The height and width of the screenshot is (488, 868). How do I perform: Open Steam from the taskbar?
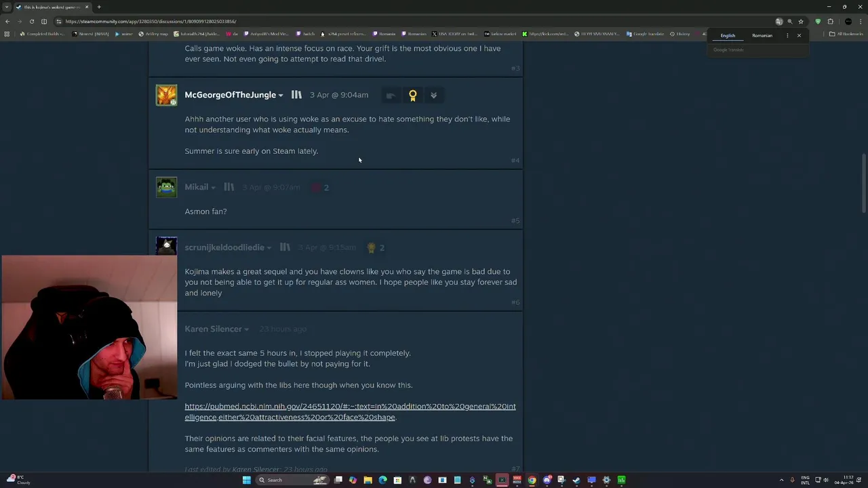576,480
